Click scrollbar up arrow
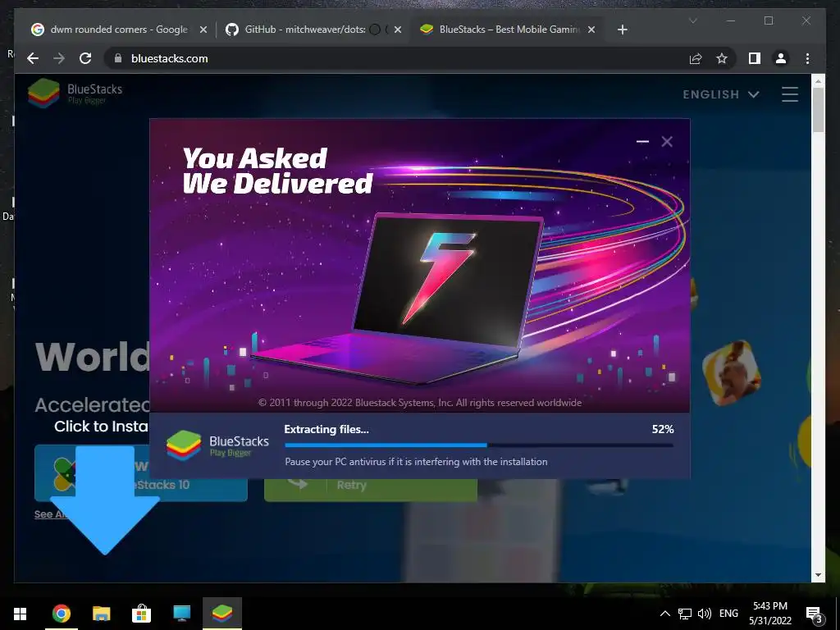This screenshot has height=630, width=840. pos(818,81)
